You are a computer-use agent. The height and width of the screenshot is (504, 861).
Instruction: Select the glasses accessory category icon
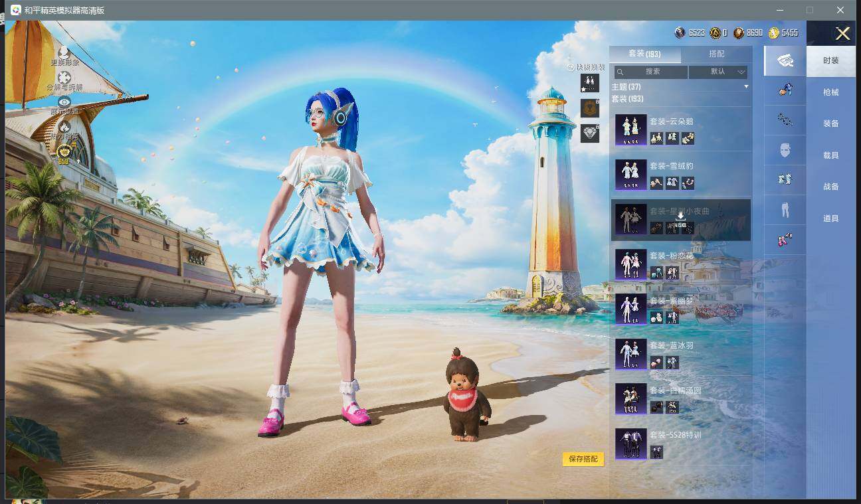point(785,120)
